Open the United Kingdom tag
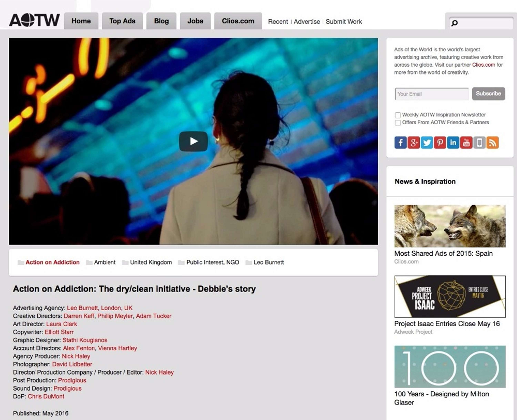The width and height of the screenshot is (517, 420). [x=151, y=262]
